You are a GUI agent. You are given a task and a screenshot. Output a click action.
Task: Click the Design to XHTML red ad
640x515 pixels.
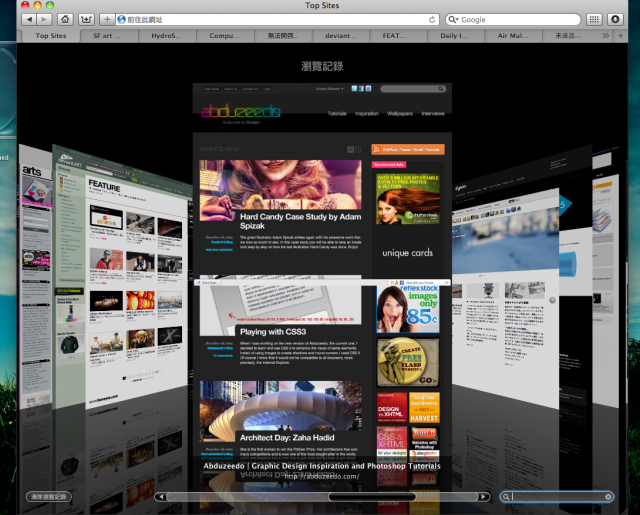(x=391, y=407)
